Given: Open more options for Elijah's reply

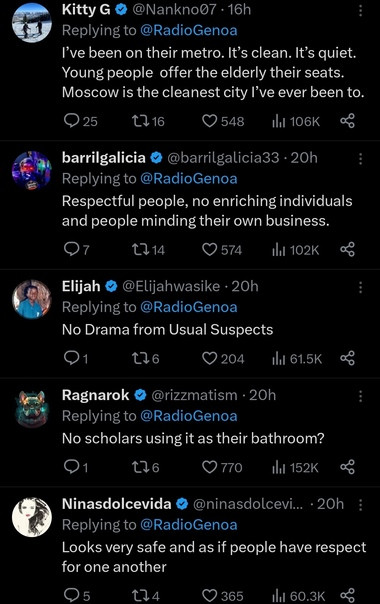Looking at the screenshot, I should click(360, 287).
